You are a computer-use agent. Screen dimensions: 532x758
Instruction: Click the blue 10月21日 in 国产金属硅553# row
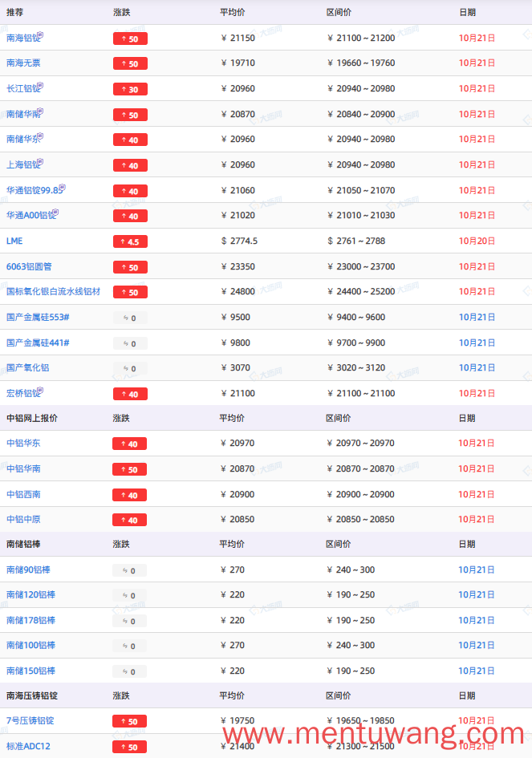tap(477, 317)
